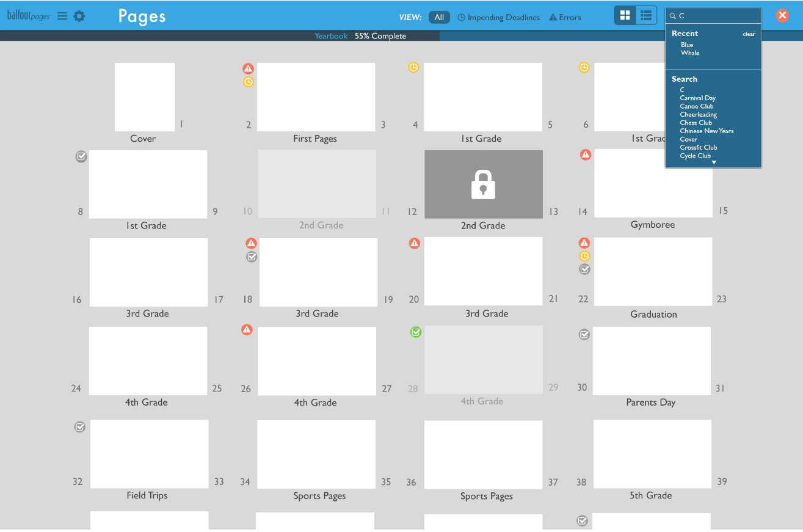Click the deadline clock icon on page 2
The width and height of the screenshot is (803, 532).
click(248, 82)
